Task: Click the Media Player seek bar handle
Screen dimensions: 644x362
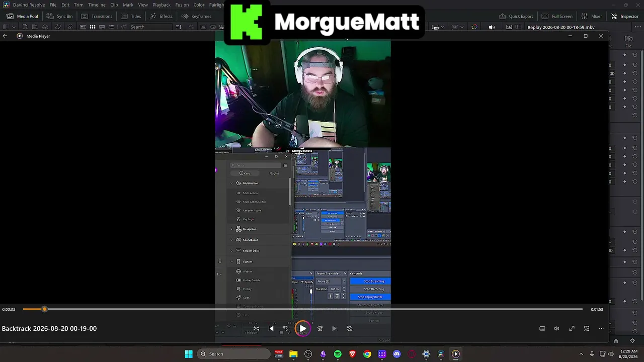Action: [45, 309]
